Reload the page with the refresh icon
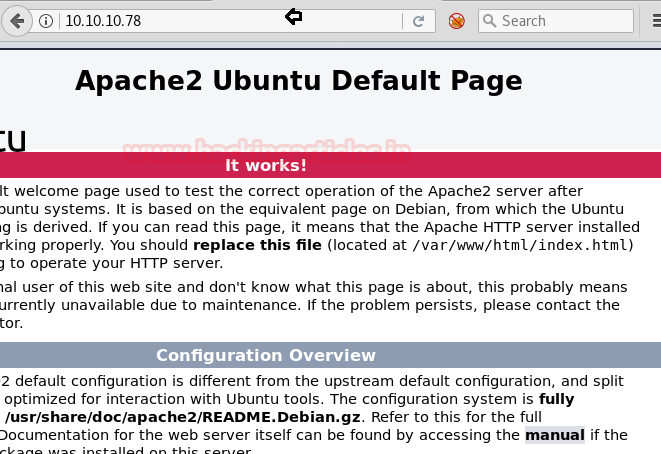This screenshot has width=661, height=454. tap(418, 21)
